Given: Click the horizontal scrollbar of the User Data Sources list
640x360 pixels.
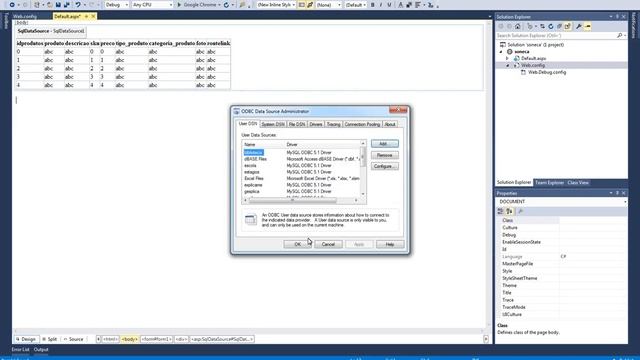Looking at the screenshot, I should coord(300,200).
